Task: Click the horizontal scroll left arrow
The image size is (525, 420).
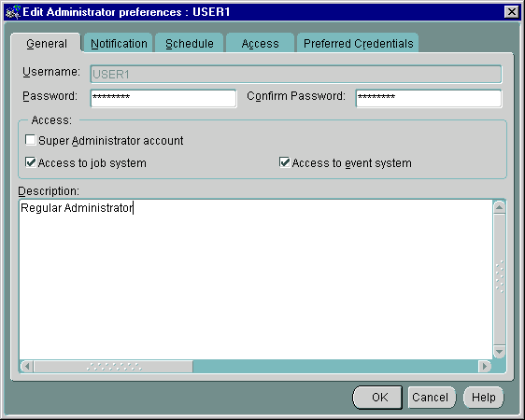Action: [x=27, y=366]
